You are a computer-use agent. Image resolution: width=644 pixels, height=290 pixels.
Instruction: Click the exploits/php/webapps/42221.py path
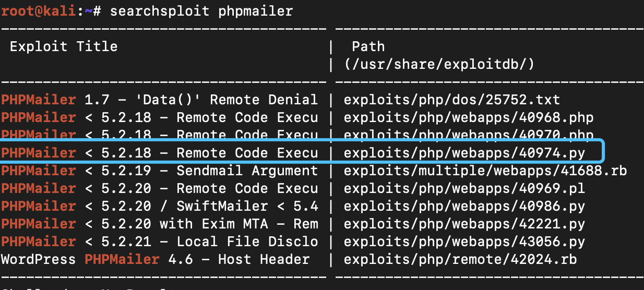[464, 224]
